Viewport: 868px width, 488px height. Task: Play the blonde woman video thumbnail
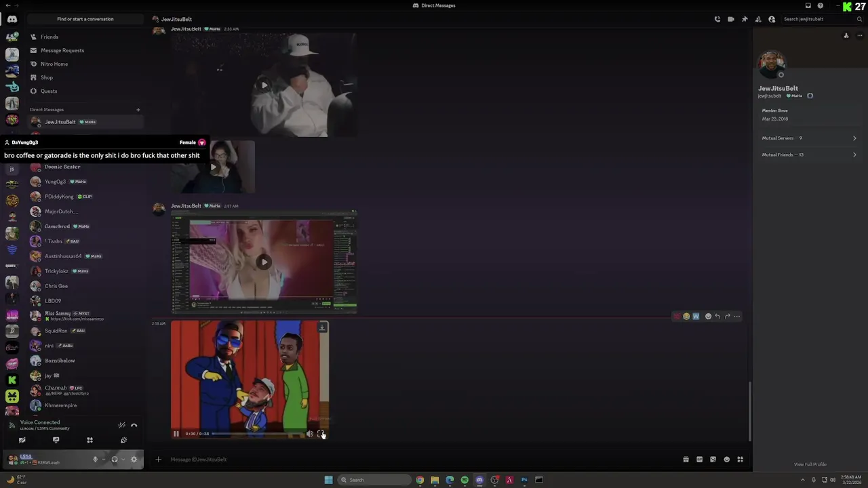(264, 262)
